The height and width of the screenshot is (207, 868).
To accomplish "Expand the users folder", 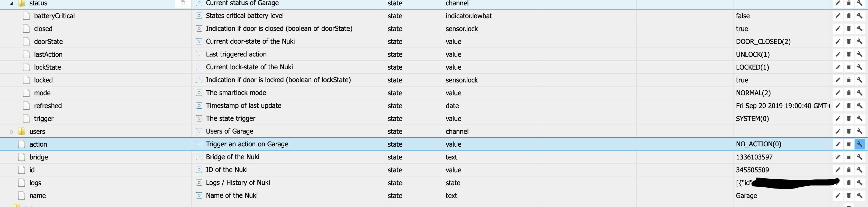I will tap(12, 131).
